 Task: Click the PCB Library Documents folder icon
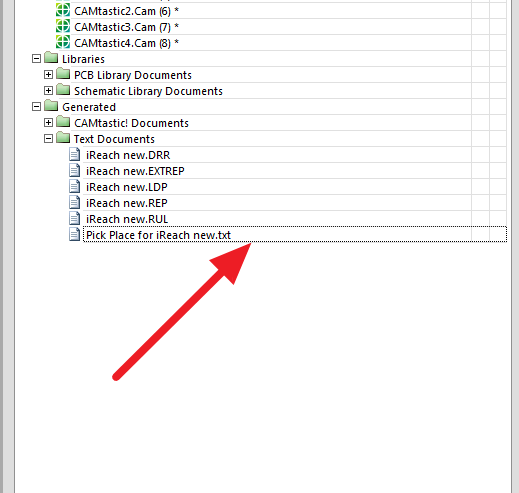point(63,74)
